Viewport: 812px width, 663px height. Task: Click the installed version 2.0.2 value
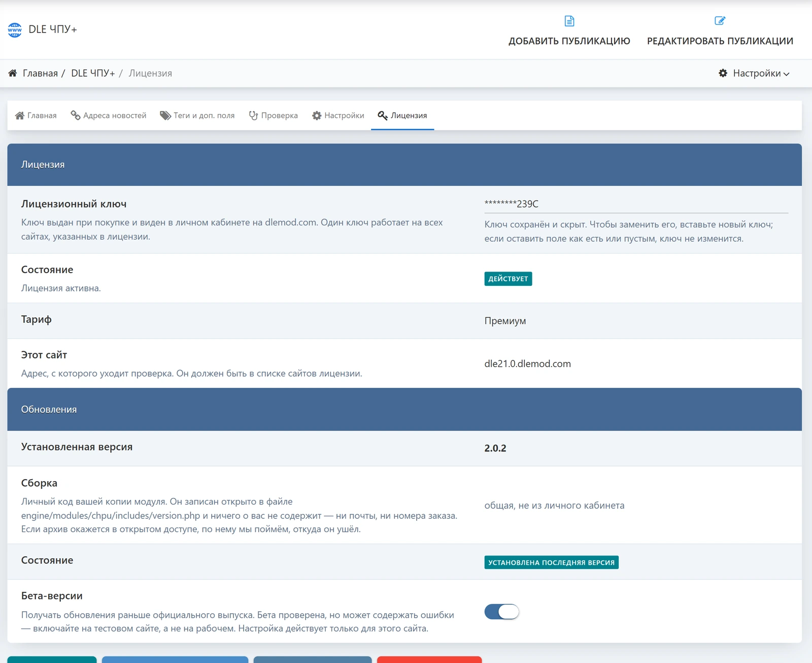coord(495,448)
